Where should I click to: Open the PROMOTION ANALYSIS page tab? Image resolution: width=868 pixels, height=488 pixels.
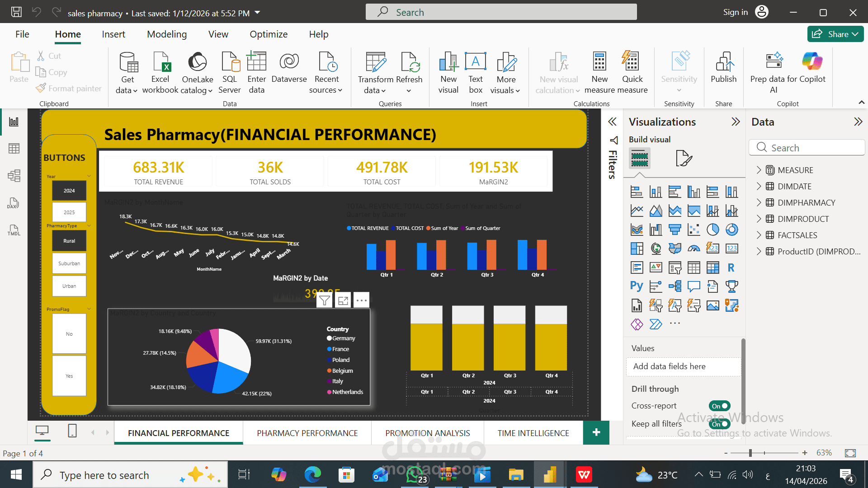point(428,433)
